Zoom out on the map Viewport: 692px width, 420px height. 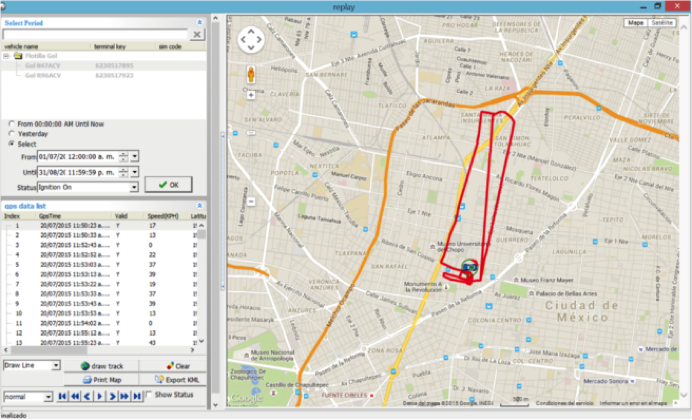[251, 202]
